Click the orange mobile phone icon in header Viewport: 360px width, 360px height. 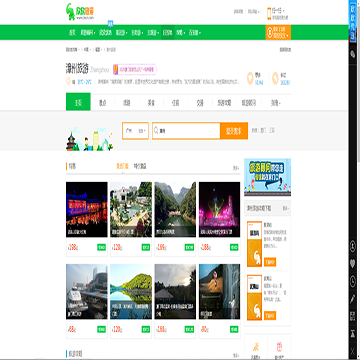coord(269,14)
